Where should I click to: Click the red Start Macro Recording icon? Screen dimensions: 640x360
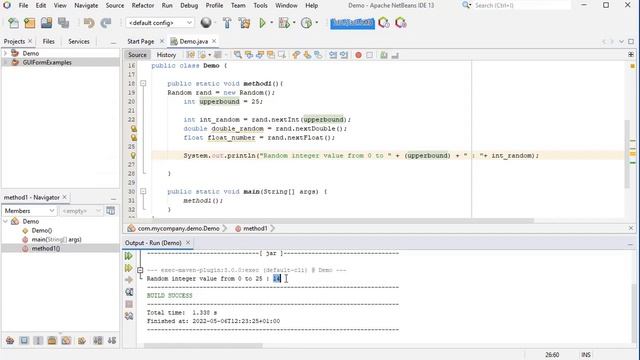tap(358, 55)
